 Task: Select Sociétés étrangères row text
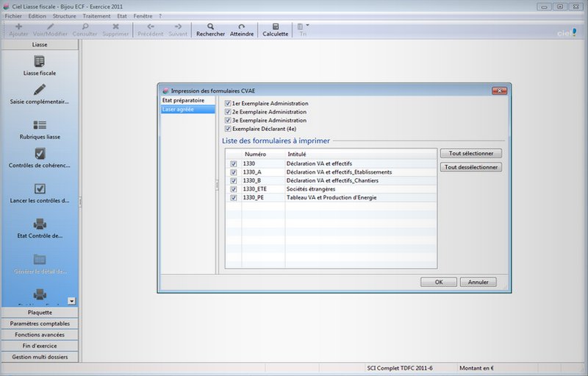pos(311,189)
